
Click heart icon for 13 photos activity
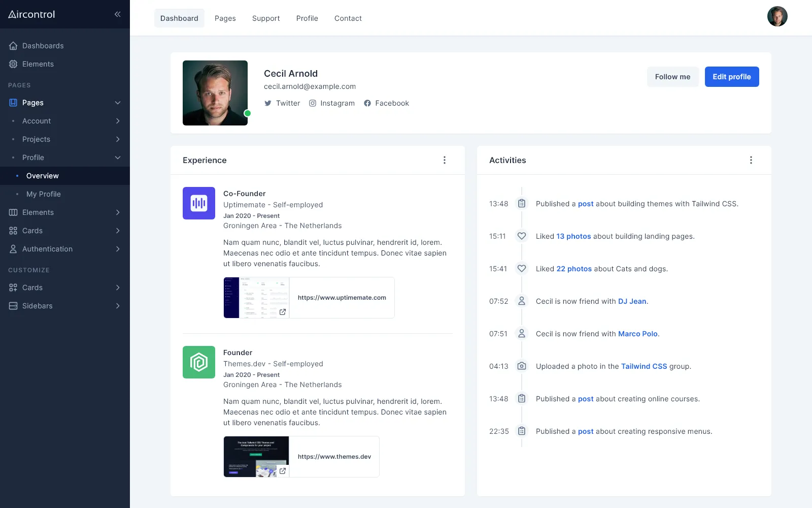pos(522,236)
